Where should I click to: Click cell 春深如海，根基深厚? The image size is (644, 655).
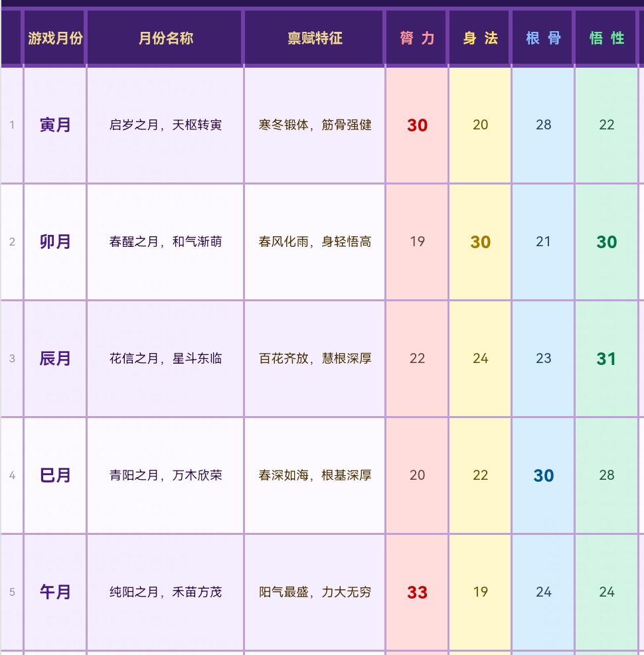(x=315, y=475)
